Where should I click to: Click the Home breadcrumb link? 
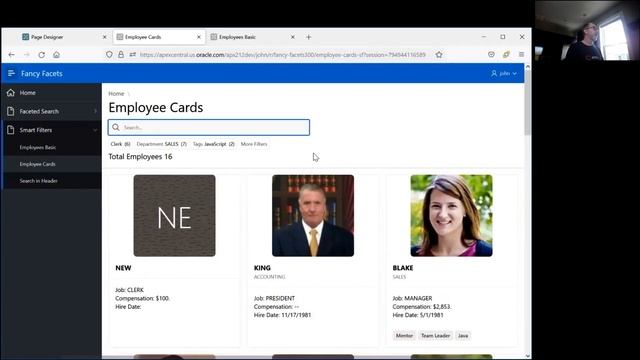click(116, 93)
